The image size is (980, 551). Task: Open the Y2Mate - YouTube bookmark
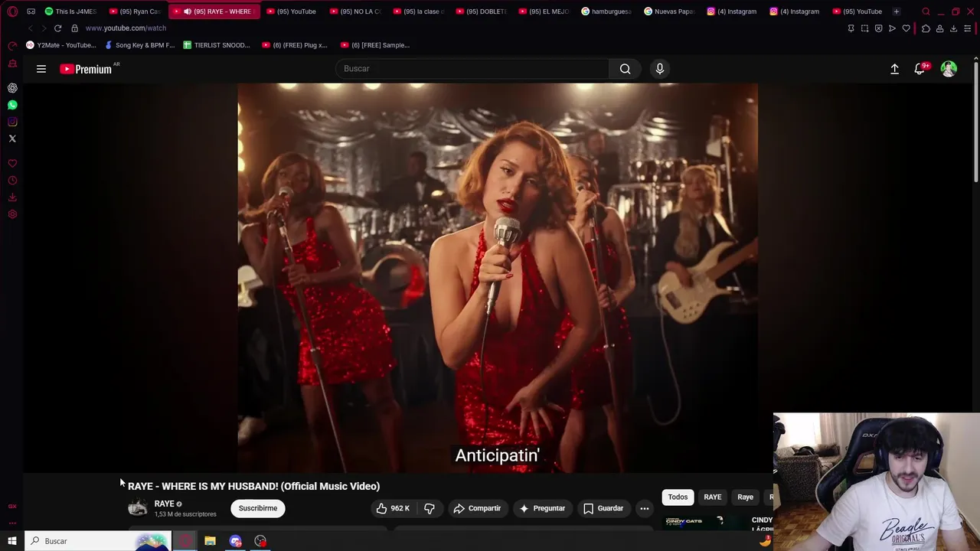pos(61,45)
